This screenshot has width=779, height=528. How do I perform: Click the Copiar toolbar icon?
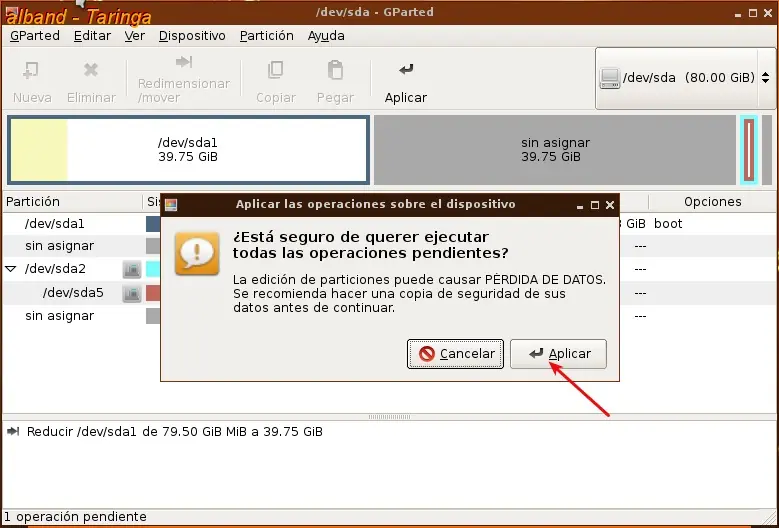(x=275, y=70)
